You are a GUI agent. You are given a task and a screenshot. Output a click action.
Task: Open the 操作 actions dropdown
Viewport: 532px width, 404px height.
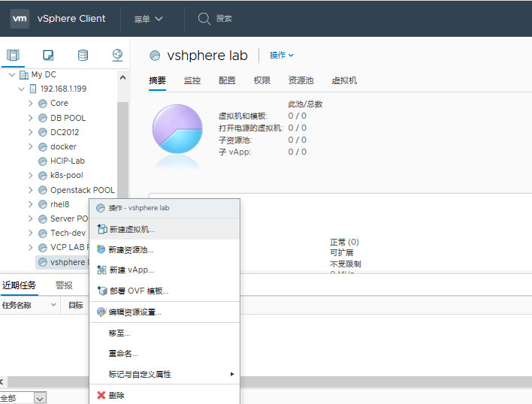pos(282,56)
